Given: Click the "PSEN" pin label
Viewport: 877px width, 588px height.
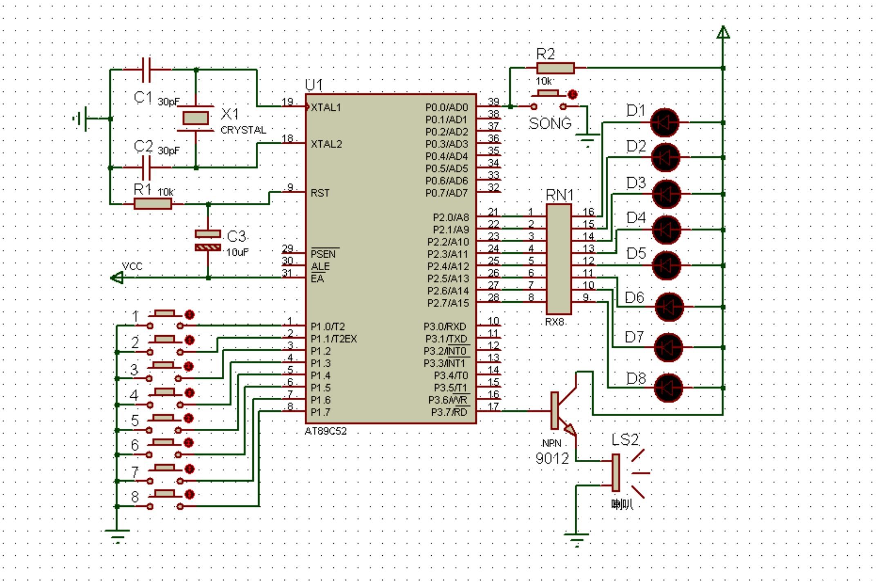Looking at the screenshot, I should point(324,254).
